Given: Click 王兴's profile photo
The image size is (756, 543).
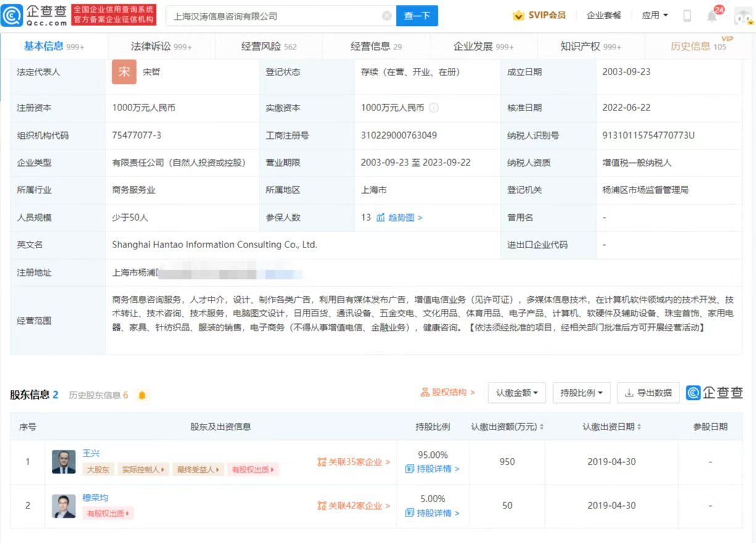Looking at the screenshot, I should 64,462.
